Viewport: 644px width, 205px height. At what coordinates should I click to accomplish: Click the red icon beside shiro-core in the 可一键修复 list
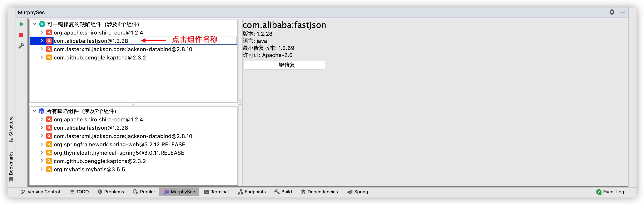click(x=49, y=32)
